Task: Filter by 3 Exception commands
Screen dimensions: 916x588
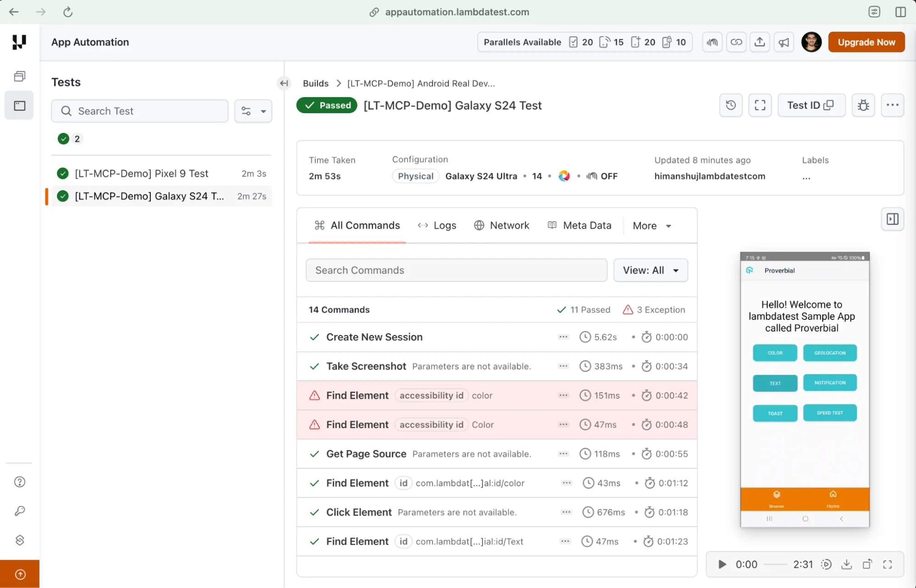Action: (654, 310)
